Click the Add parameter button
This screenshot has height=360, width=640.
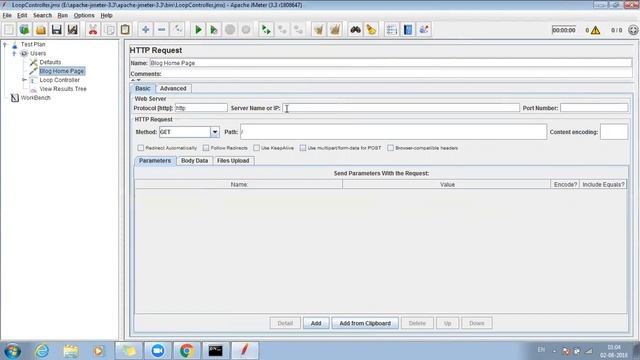(x=316, y=323)
